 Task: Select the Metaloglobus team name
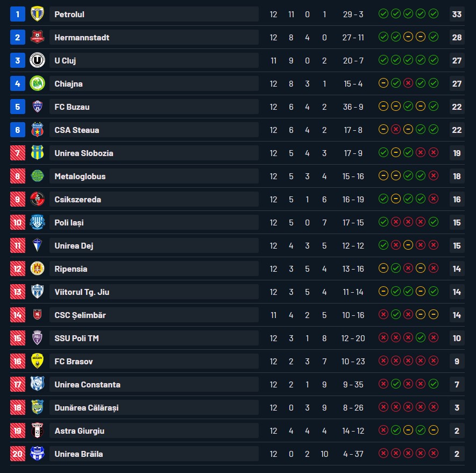80,176
